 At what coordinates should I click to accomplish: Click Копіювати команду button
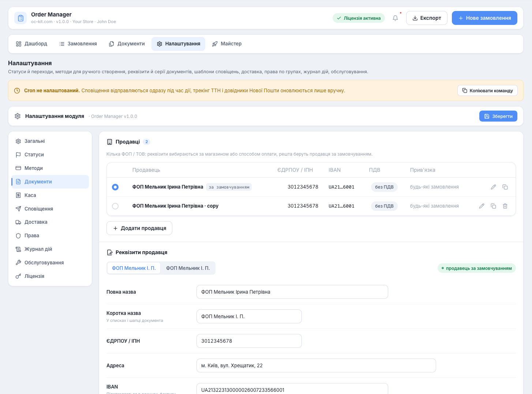tap(487, 90)
